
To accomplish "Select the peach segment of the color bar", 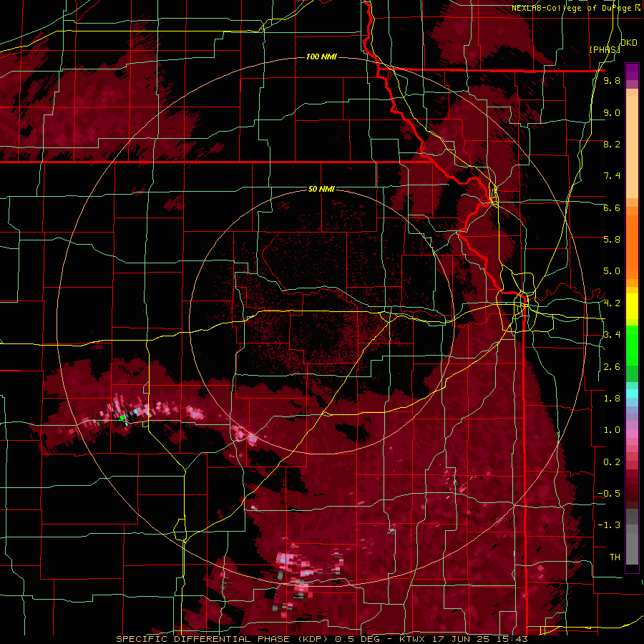I will (x=632, y=147).
